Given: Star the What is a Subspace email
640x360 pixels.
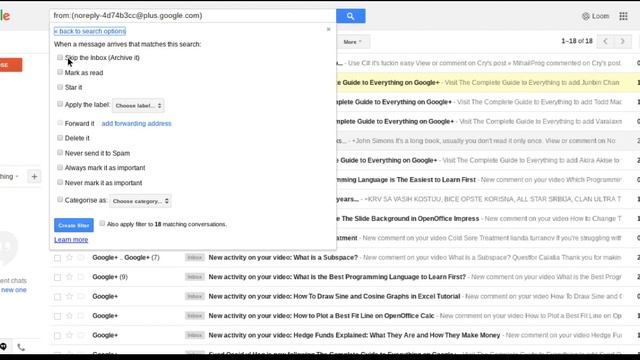Looking at the screenshot, I should [x=69, y=258].
